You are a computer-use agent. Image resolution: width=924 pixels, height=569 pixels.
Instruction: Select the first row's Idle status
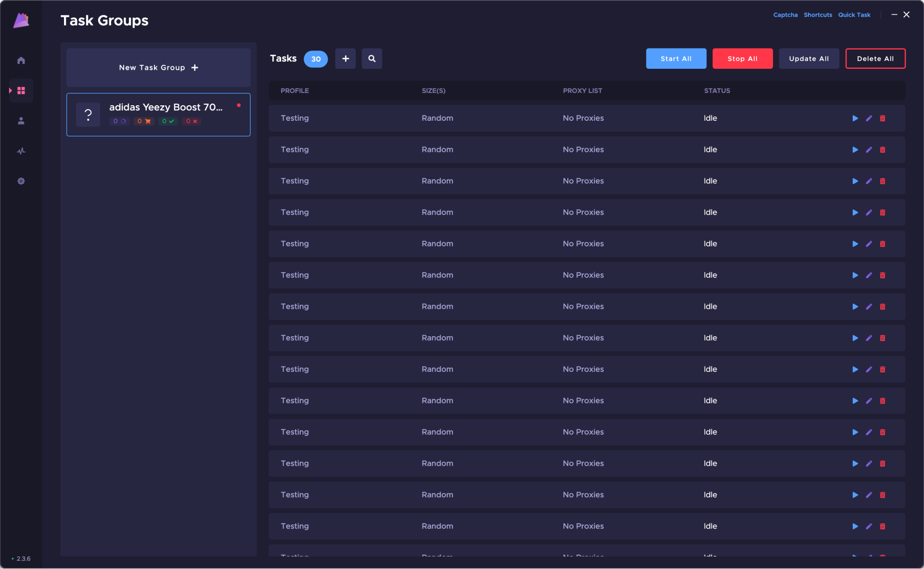click(710, 118)
